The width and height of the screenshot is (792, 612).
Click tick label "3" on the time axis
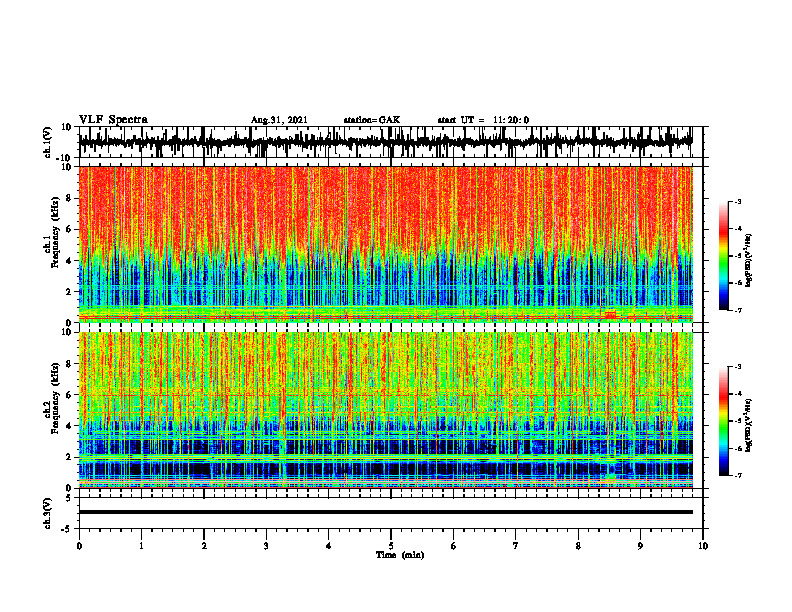tap(266, 546)
